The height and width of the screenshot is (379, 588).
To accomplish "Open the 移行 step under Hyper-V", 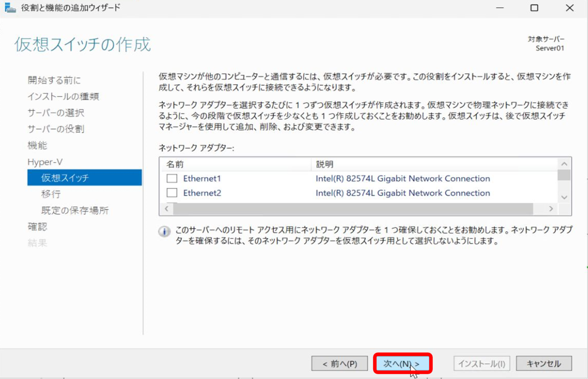I will click(51, 194).
